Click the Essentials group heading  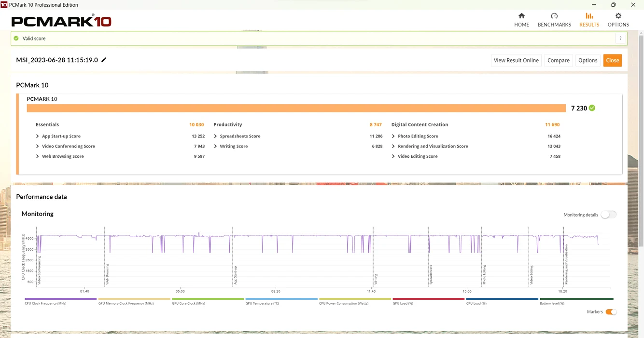47,124
